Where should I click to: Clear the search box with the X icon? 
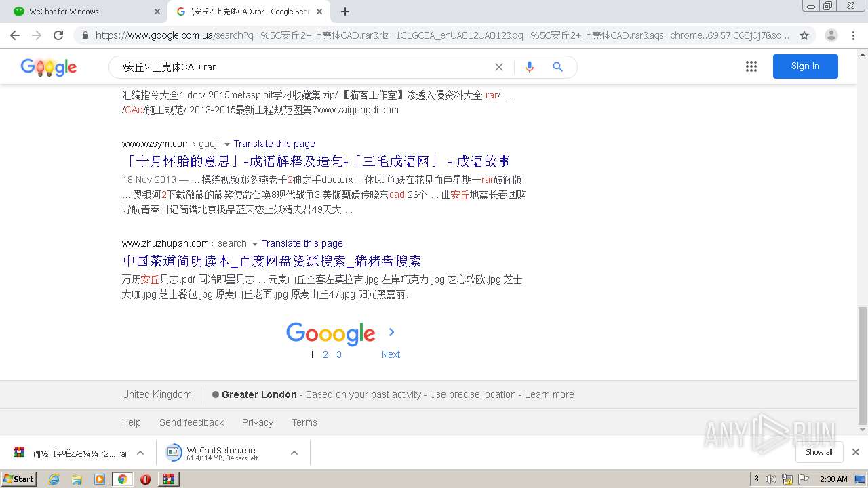[x=499, y=67]
